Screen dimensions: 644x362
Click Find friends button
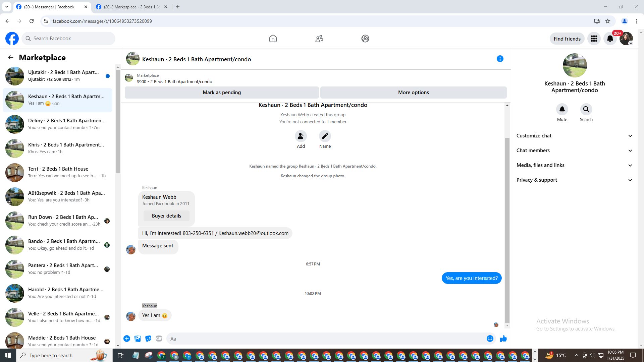click(567, 39)
